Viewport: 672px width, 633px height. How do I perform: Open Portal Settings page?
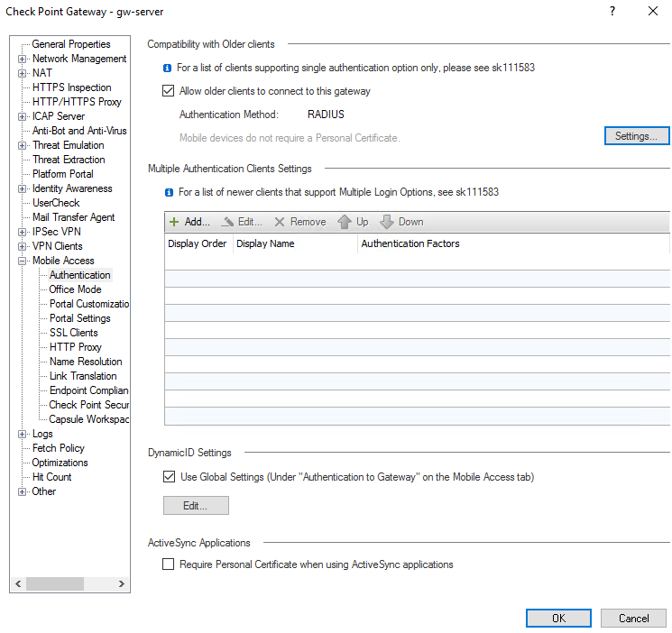coord(80,318)
